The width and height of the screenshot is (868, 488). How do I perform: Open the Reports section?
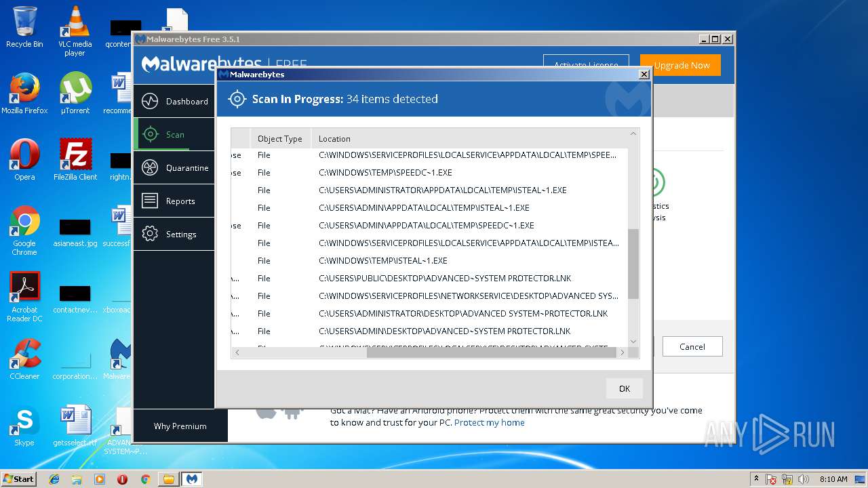(174, 201)
